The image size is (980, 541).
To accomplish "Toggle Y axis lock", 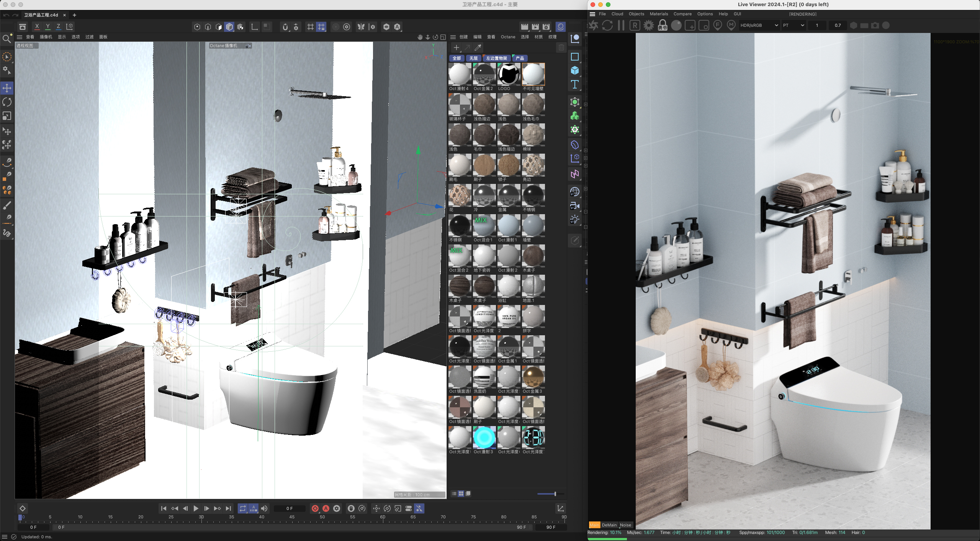I will [47, 27].
